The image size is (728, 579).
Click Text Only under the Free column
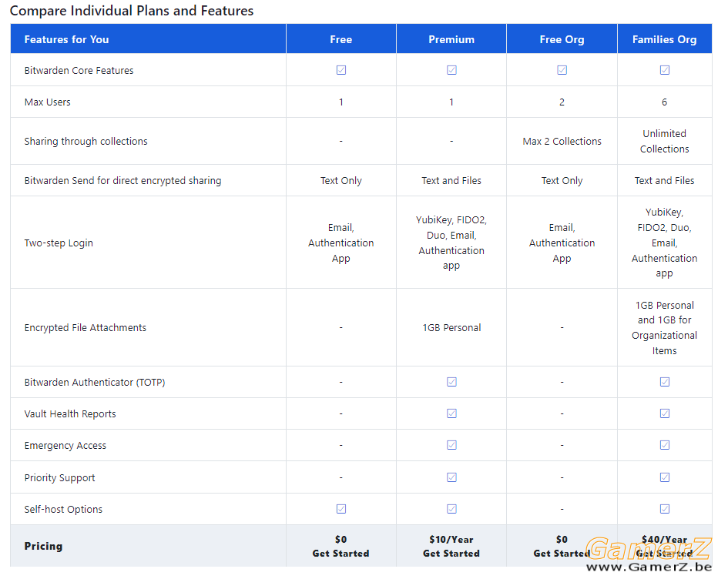click(x=341, y=181)
